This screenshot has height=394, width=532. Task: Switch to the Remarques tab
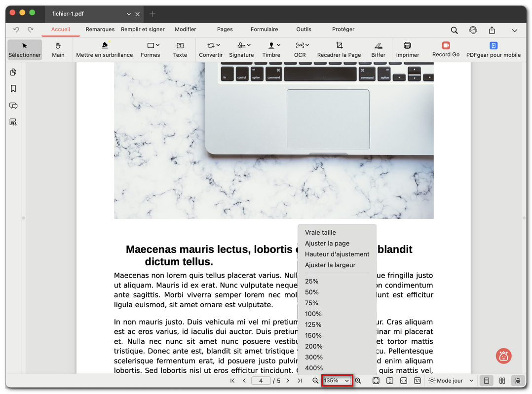(100, 30)
